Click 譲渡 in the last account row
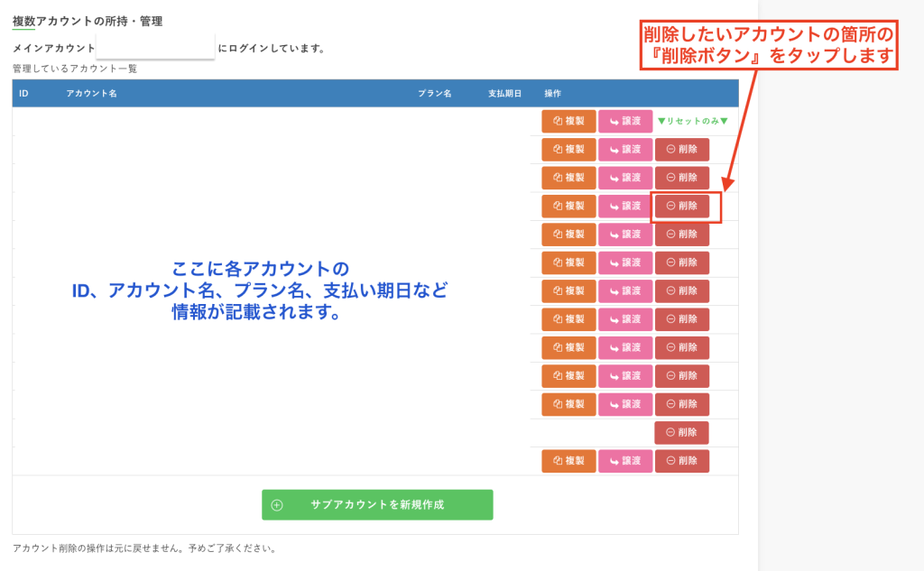Screen dimensions: 924x571 (x=625, y=461)
